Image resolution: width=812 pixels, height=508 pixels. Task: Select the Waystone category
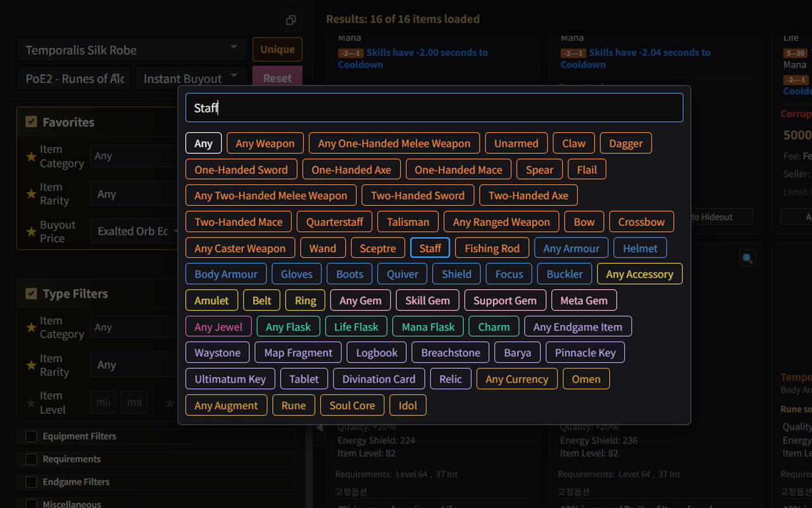coord(218,352)
